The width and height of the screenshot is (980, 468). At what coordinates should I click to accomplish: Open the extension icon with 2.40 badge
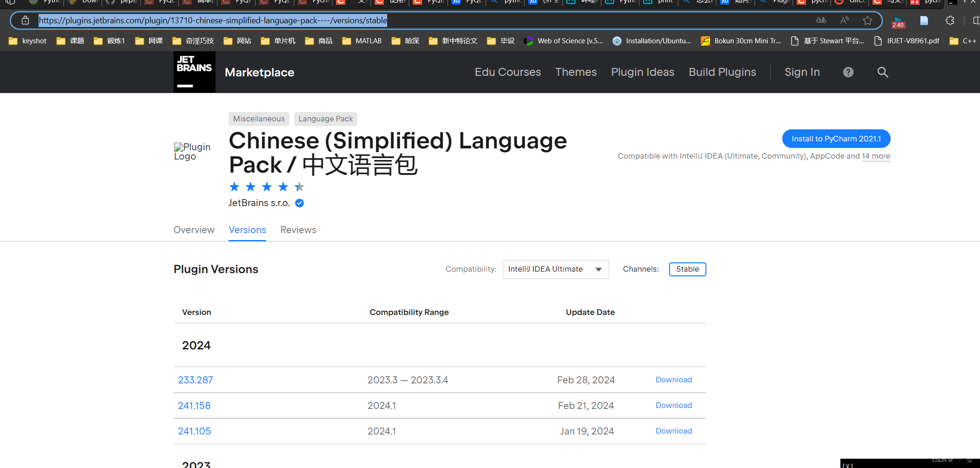898,22
